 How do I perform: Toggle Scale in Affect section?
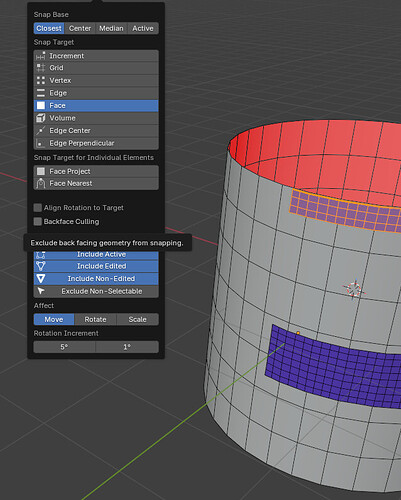(x=138, y=319)
